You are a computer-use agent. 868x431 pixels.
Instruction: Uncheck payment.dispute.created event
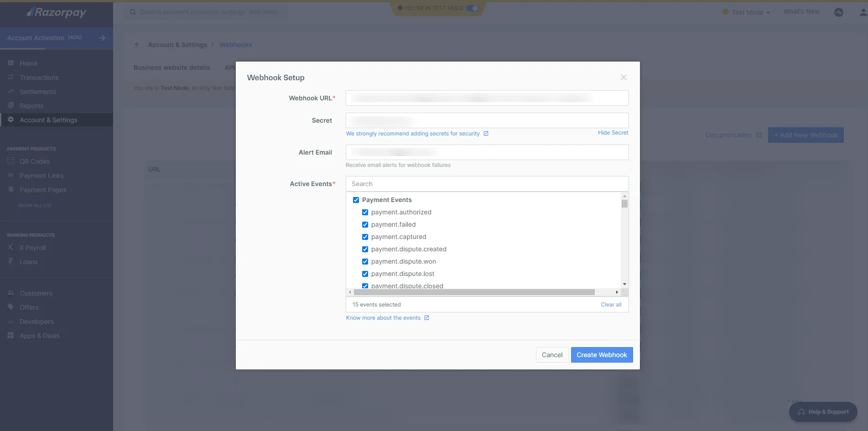(365, 249)
